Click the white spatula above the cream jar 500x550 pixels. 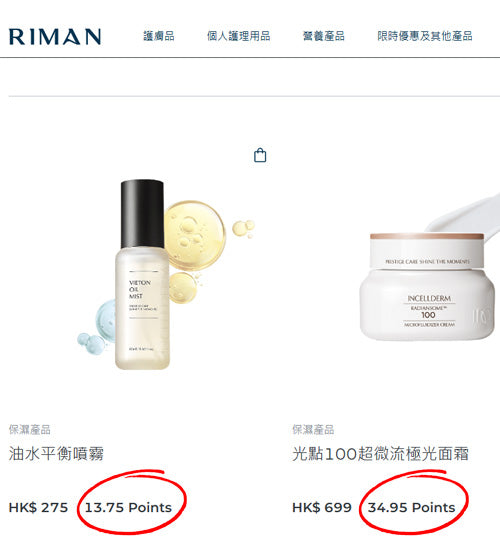tap(463, 215)
